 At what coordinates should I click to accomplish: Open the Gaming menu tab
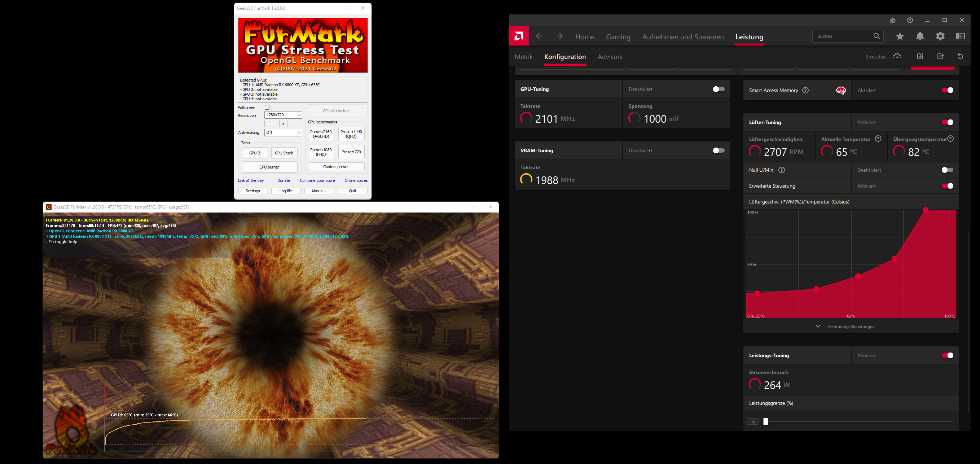point(618,37)
